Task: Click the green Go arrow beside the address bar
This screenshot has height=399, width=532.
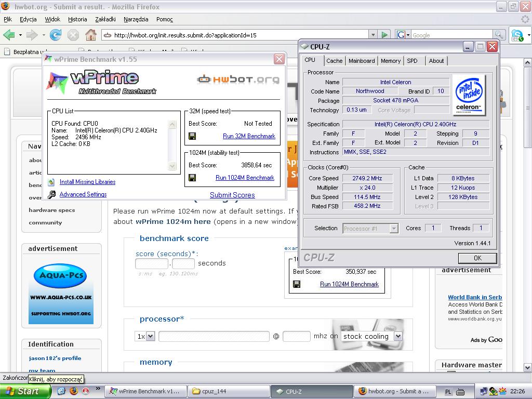Action: tap(384, 35)
